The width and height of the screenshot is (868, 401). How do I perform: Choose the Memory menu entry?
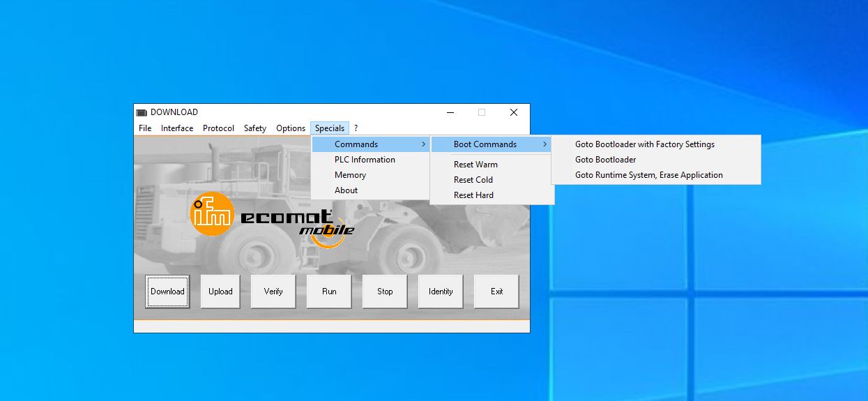coord(350,175)
